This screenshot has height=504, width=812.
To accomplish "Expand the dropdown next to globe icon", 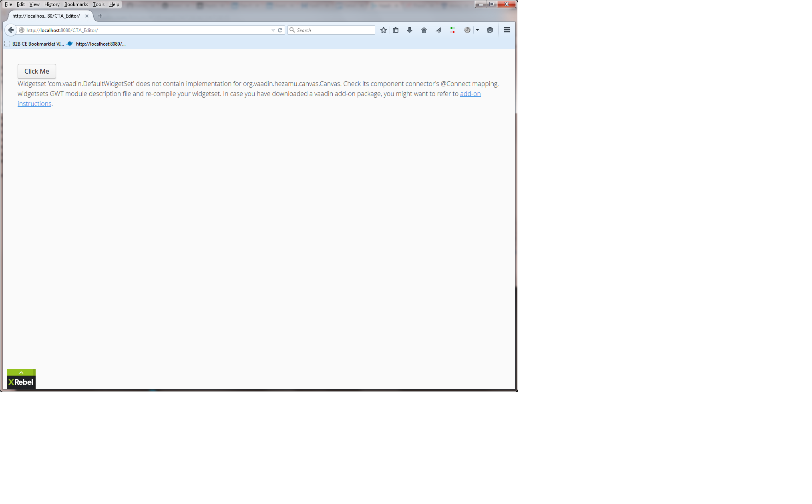I will pyautogui.click(x=477, y=30).
